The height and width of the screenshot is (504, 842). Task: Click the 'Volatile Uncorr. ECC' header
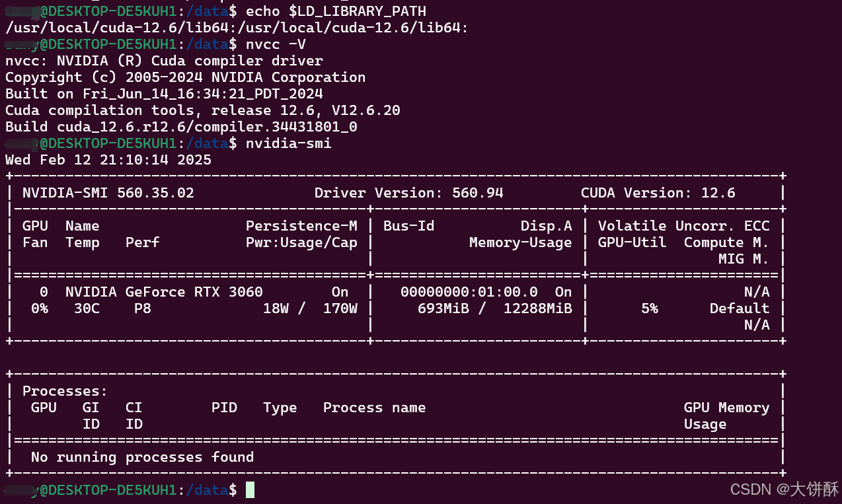(684, 226)
